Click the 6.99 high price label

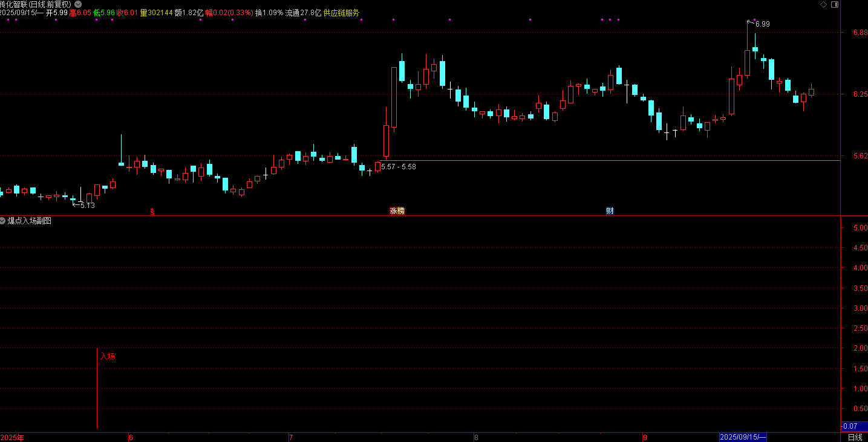tap(762, 24)
